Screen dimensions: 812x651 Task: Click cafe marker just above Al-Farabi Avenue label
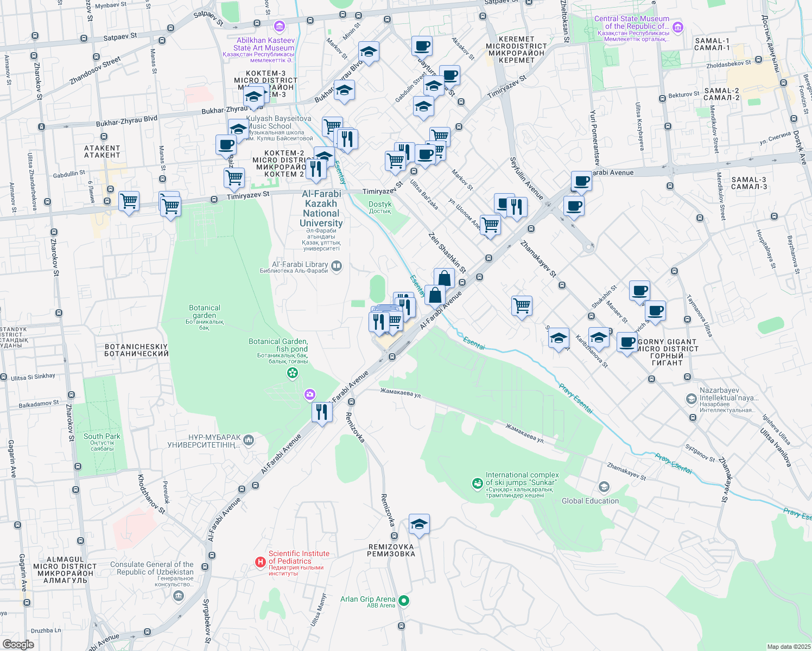581,182
